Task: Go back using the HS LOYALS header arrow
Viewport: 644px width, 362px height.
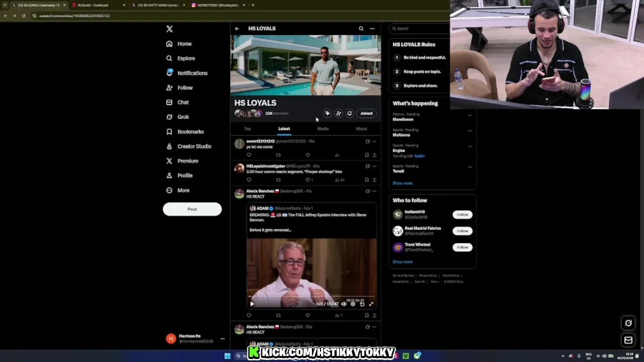Action: pyautogui.click(x=237, y=29)
